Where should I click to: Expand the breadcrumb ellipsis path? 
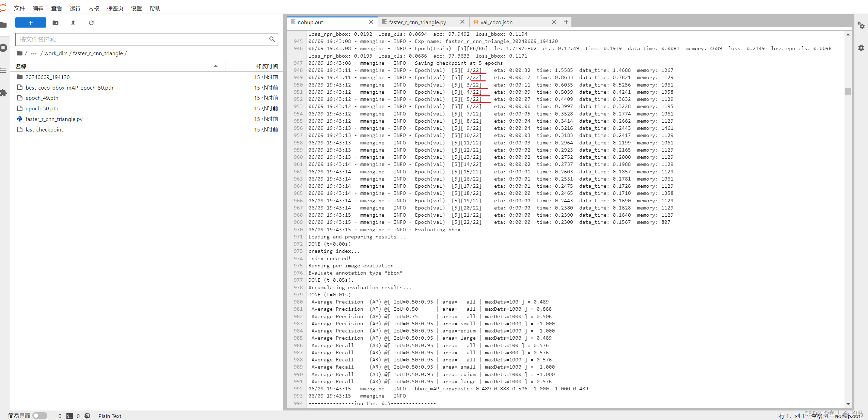click(34, 53)
